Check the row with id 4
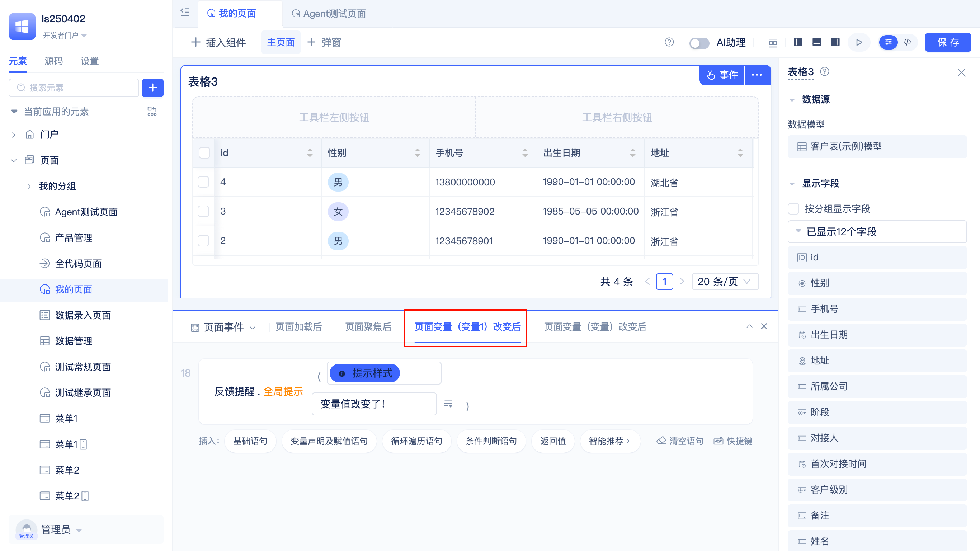This screenshot has width=980, height=551. coord(203,182)
